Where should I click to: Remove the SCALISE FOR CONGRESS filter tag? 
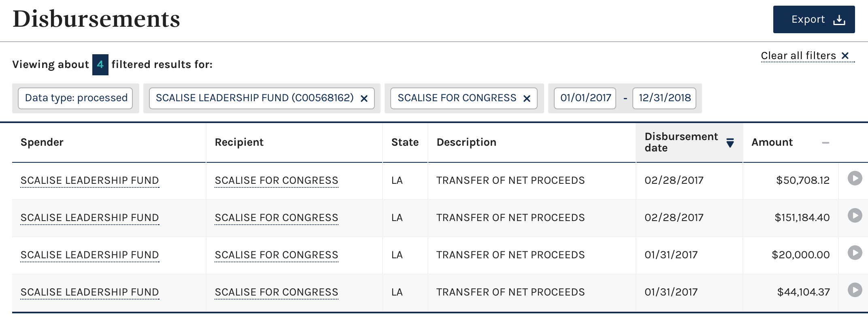527,98
